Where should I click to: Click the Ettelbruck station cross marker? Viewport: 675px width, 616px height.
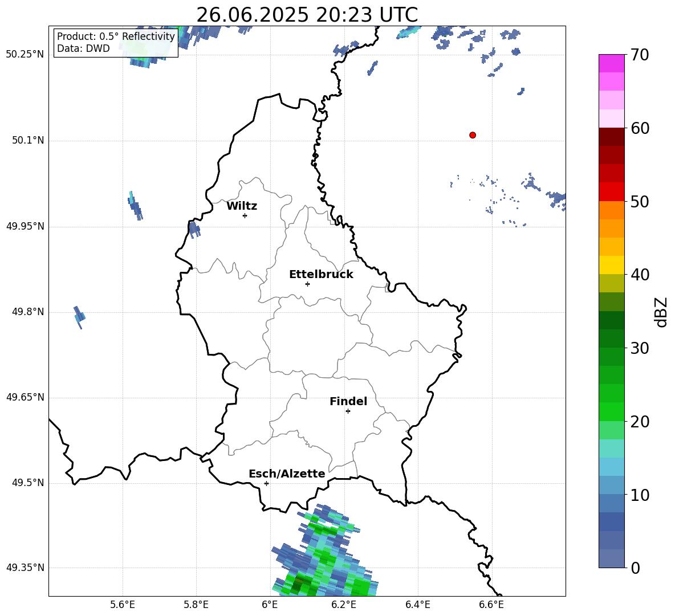[307, 284]
